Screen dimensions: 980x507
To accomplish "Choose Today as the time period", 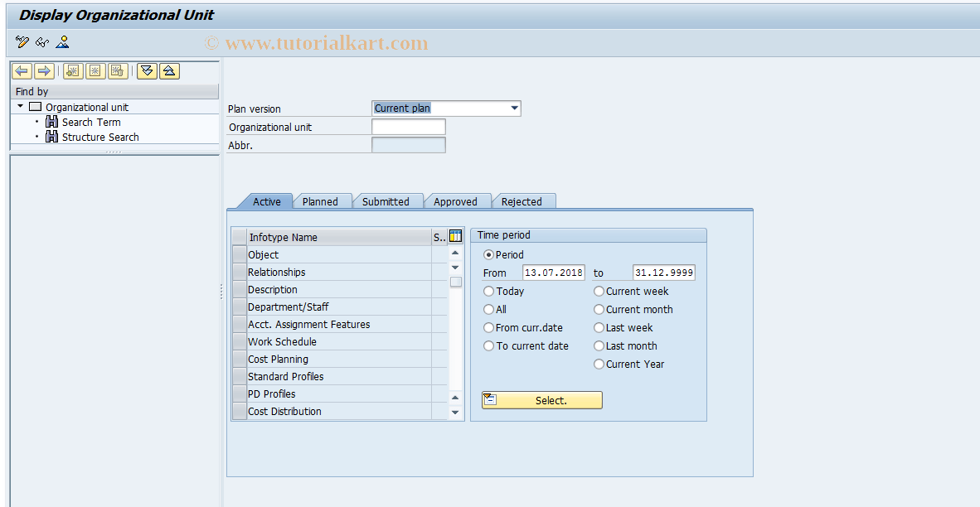I will pyautogui.click(x=489, y=291).
